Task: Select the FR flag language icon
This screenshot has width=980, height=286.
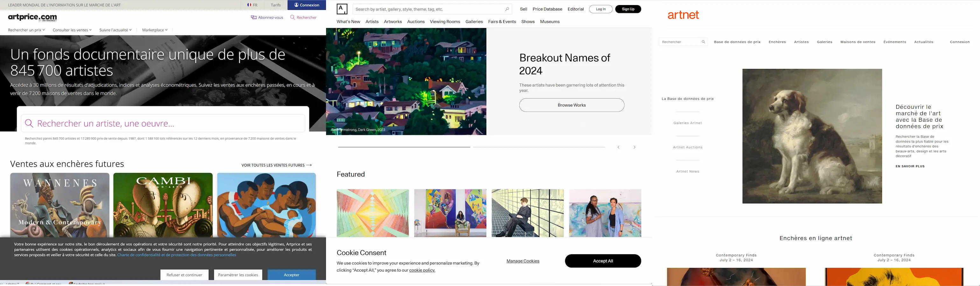Action: [249, 5]
